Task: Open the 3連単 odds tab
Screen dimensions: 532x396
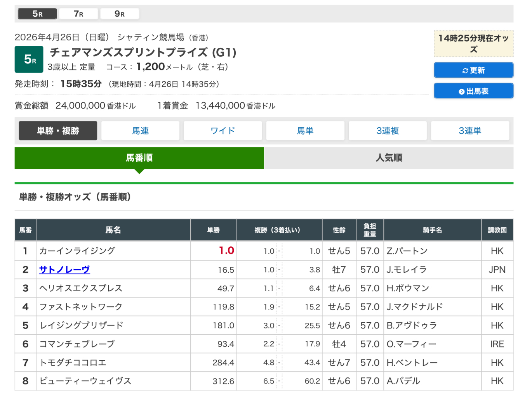Action: point(470,131)
